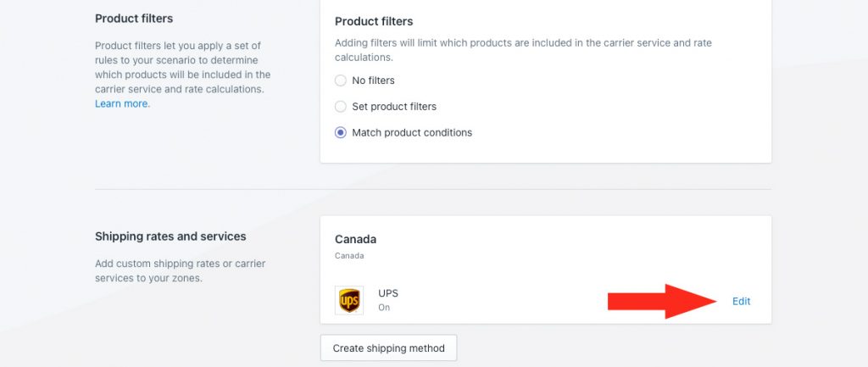Click the Adding filters will limit description text
This screenshot has height=367, width=868.
click(523, 50)
